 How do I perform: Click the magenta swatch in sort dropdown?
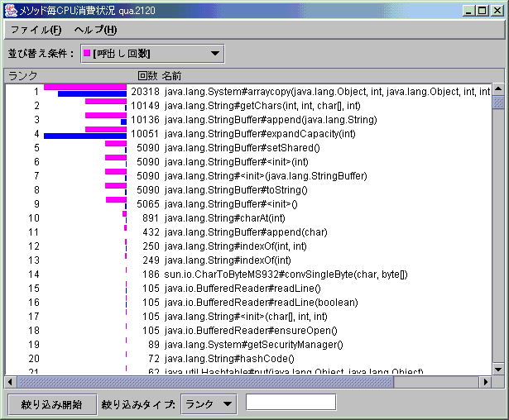[x=87, y=53]
